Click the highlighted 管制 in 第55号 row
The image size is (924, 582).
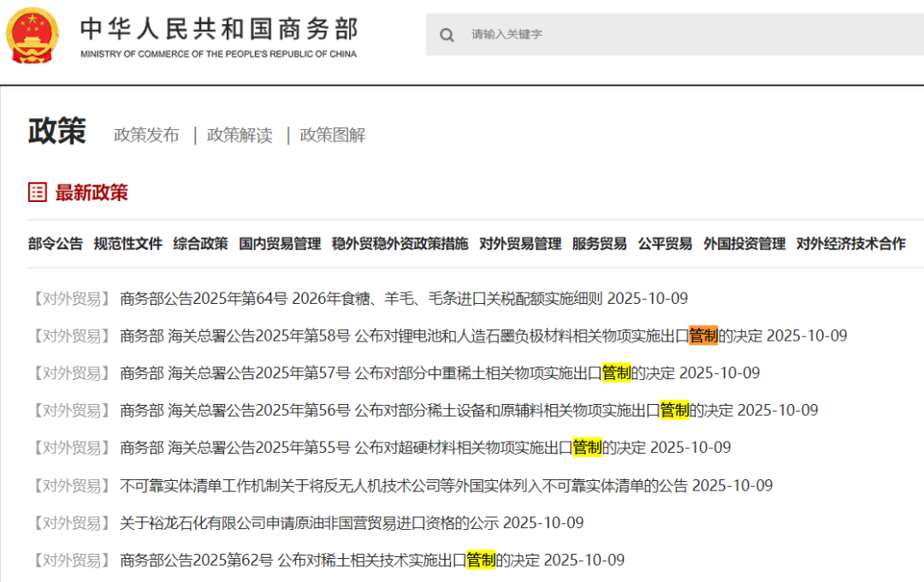pyautogui.click(x=588, y=448)
